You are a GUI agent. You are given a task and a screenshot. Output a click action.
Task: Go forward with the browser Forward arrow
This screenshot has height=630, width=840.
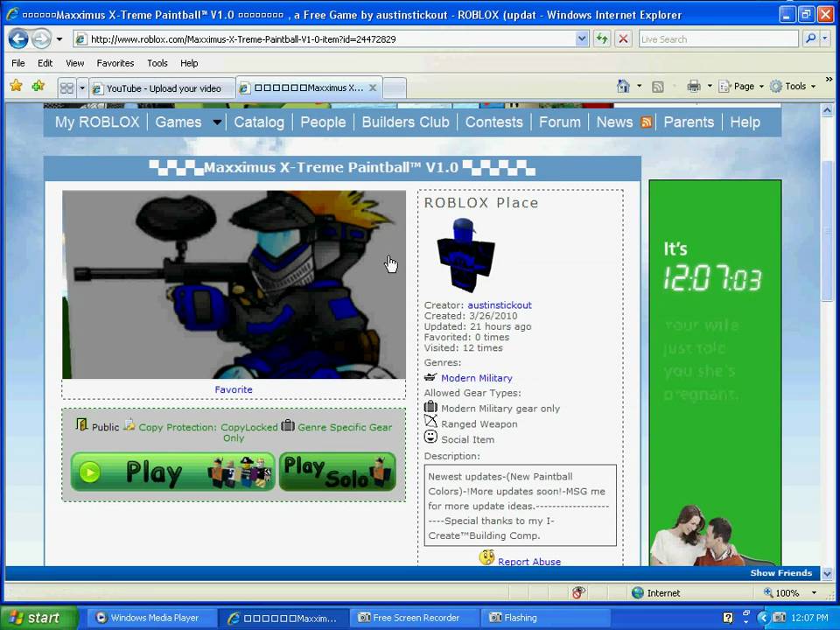pyautogui.click(x=41, y=39)
